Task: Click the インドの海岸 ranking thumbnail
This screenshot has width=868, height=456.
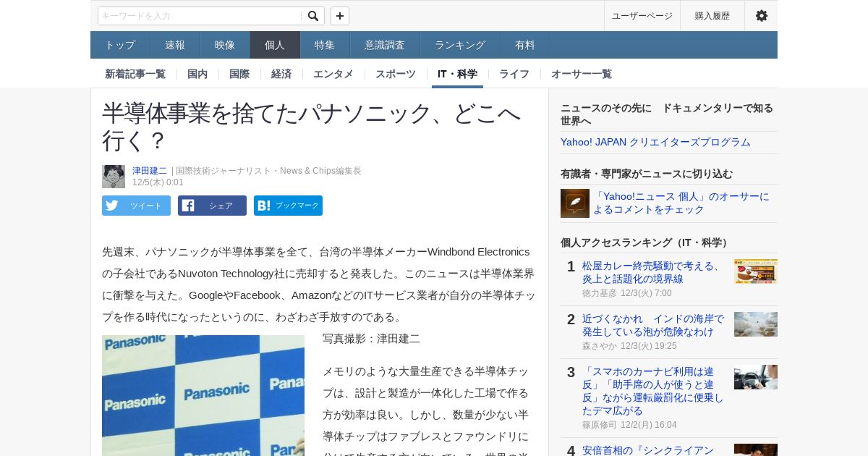Action: pos(756,324)
